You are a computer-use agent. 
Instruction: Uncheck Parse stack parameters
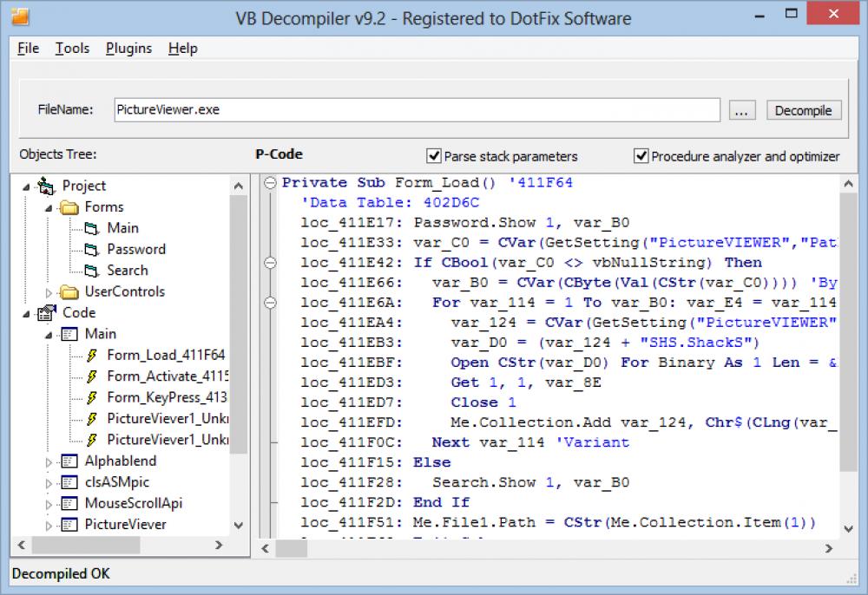tap(433, 156)
